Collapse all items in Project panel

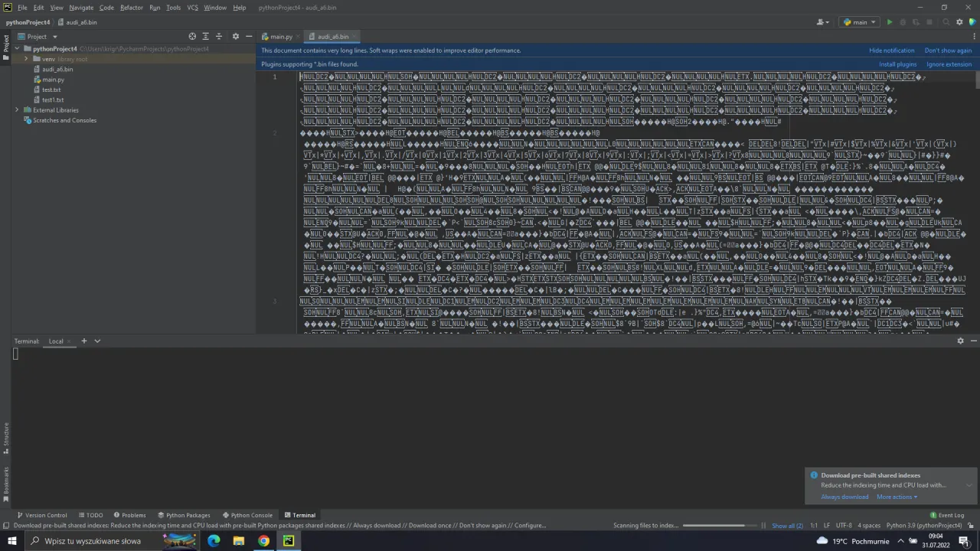pyautogui.click(x=219, y=37)
